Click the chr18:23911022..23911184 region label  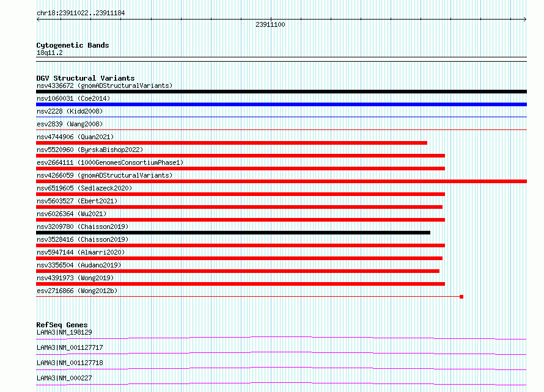coord(81,13)
